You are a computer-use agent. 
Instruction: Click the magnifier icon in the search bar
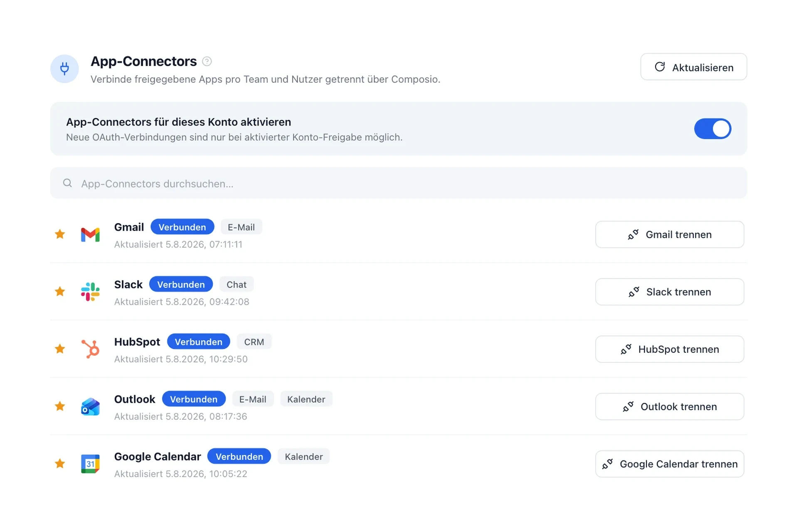click(67, 183)
